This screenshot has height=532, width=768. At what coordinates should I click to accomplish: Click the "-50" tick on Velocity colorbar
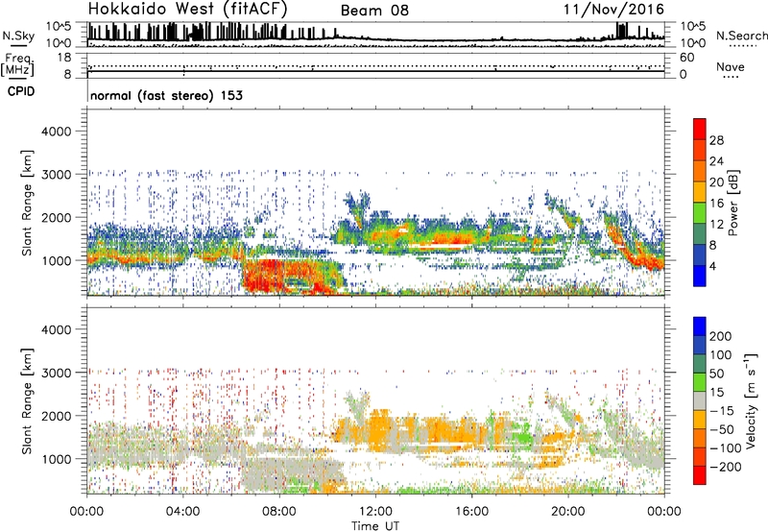(722, 430)
